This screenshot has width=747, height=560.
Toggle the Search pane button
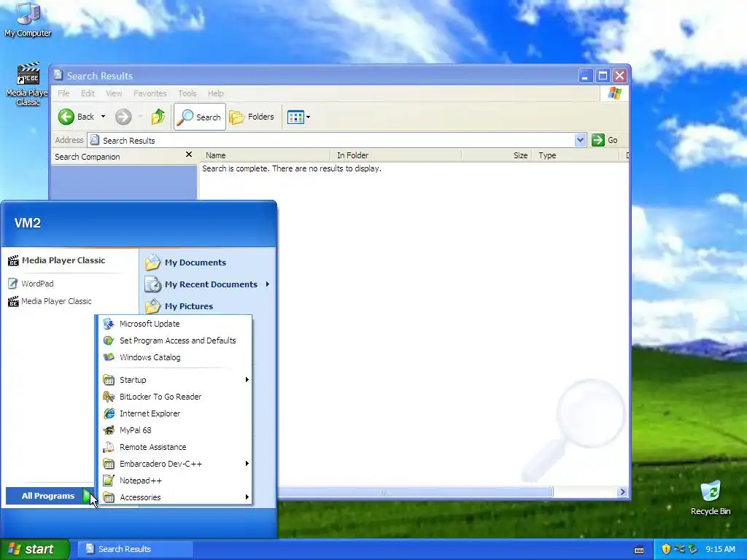click(x=200, y=117)
